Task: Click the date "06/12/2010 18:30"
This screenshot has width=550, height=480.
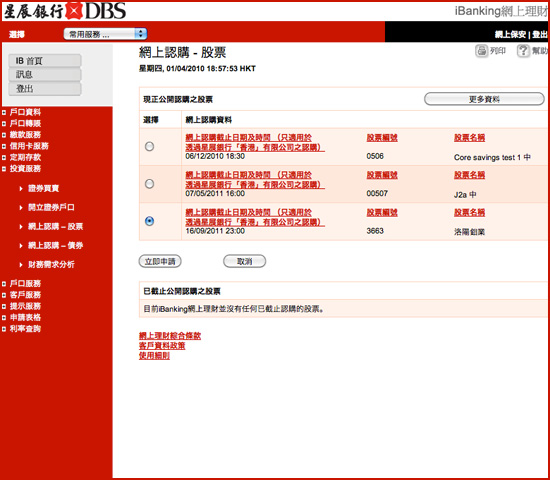Action: click(215, 156)
